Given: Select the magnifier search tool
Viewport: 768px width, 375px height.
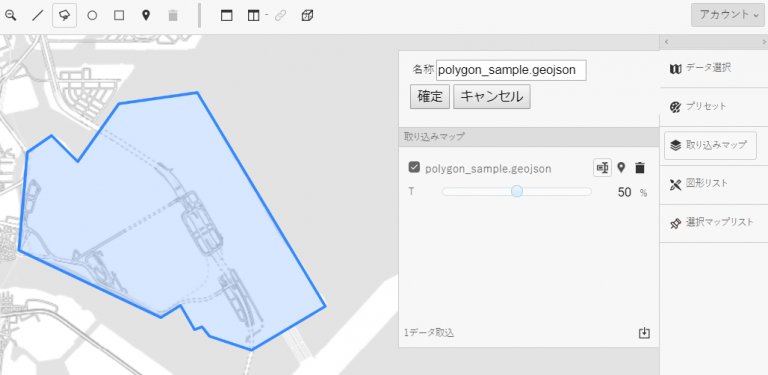Looking at the screenshot, I should coord(11,16).
